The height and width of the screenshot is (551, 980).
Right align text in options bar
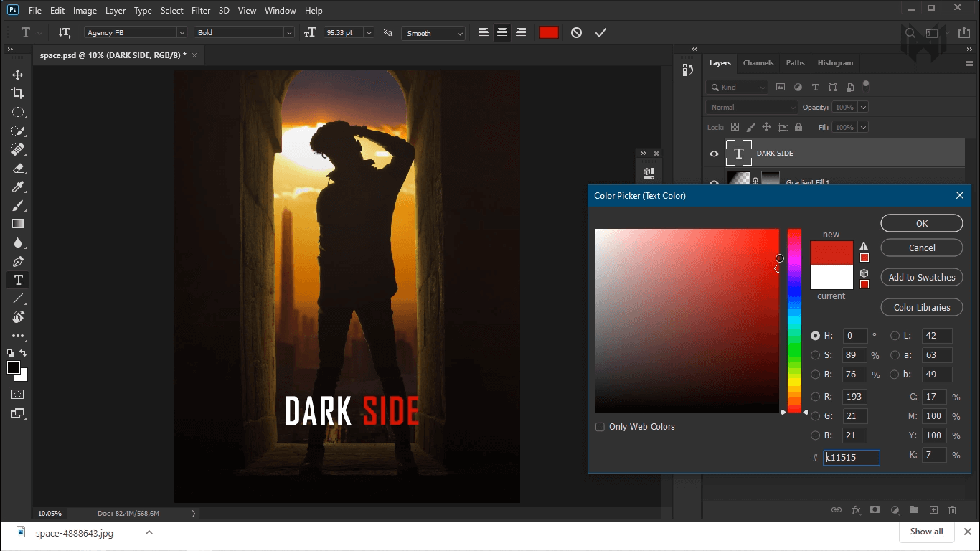(x=521, y=32)
